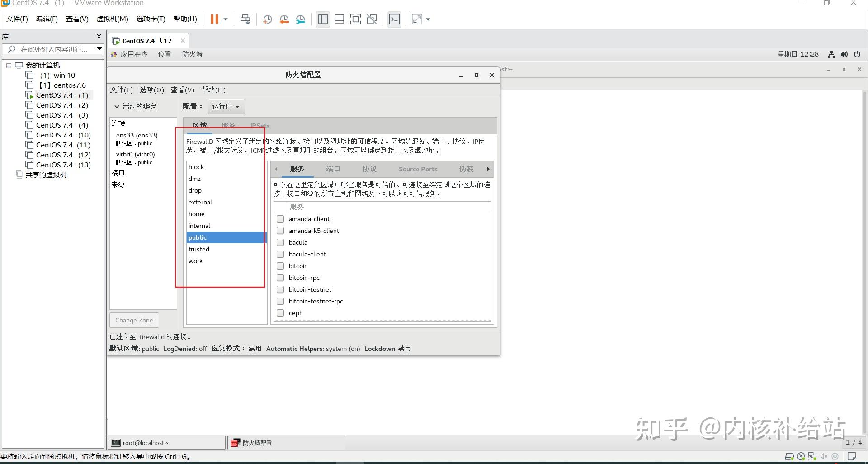868x464 pixels.
Task: Close the library panel with X
Action: pos(99,36)
